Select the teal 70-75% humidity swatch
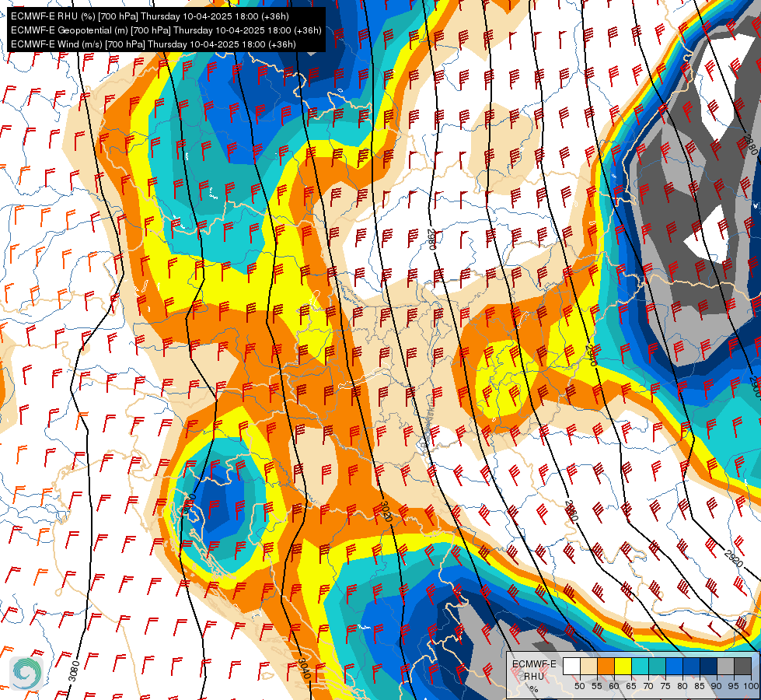The image size is (761, 700). pyautogui.click(x=657, y=666)
